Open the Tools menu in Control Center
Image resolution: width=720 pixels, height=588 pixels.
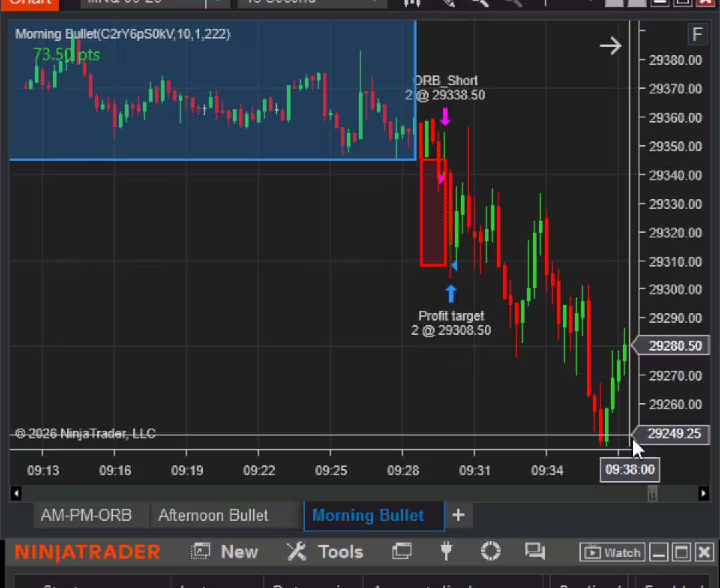pos(340,552)
